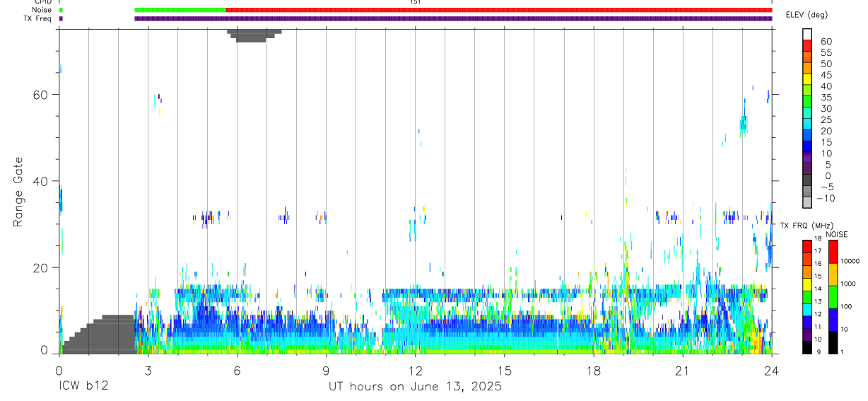Select the black TX FRQ swatch between 9 and 10

coord(807,347)
